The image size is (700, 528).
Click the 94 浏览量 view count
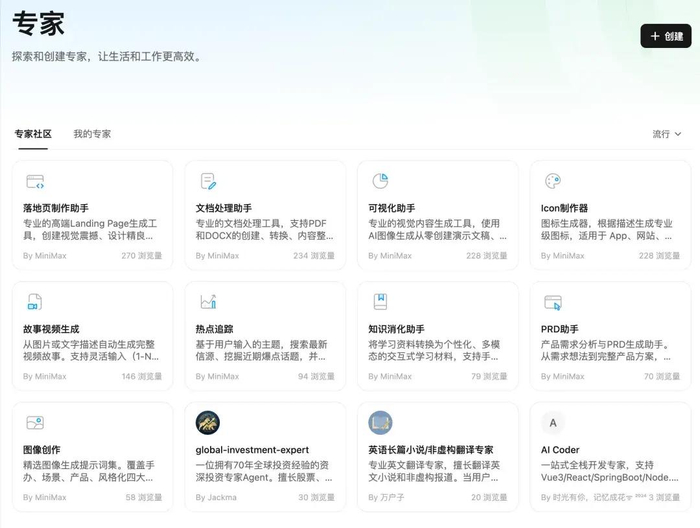point(316,376)
